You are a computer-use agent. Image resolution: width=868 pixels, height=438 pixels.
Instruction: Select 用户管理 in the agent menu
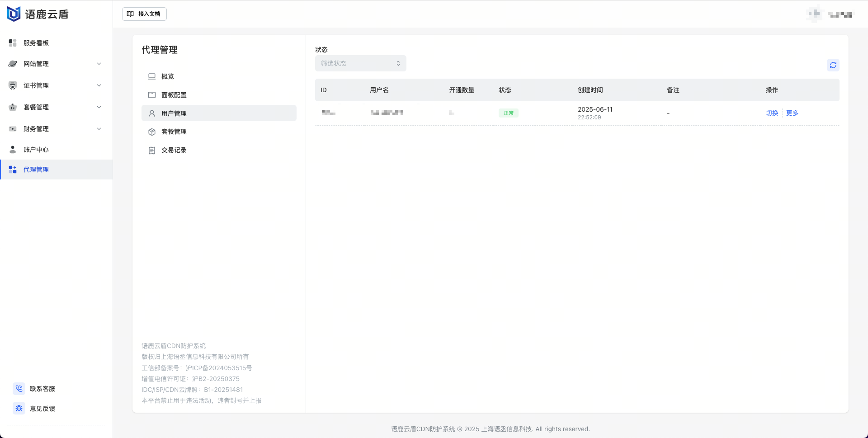tap(174, 113)
